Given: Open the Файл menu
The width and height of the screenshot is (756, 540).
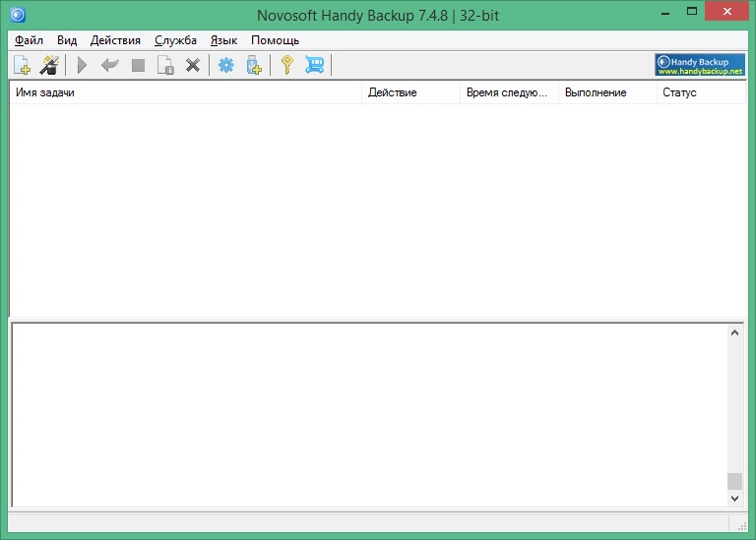Looking at the screenshot, I should tap(29, 40).
